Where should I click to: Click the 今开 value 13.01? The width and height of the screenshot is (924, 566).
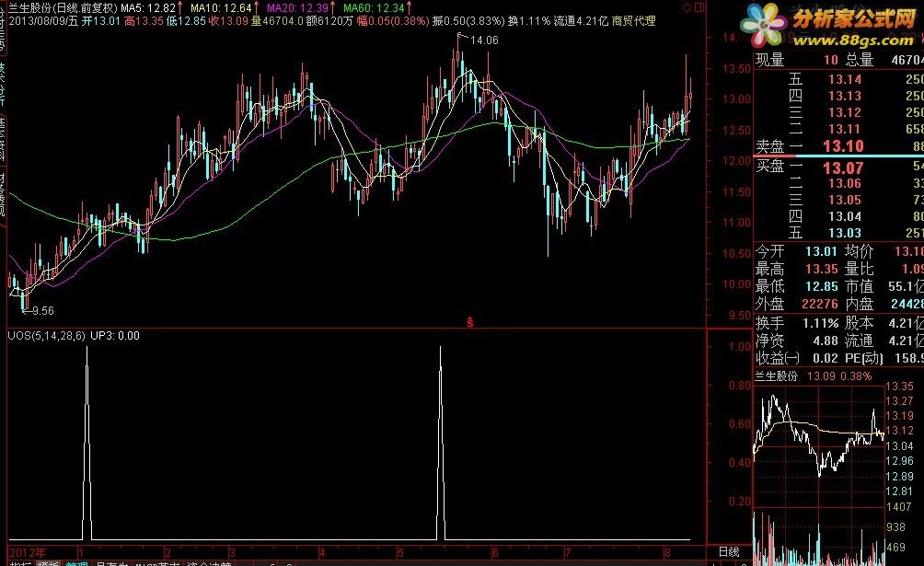821,252
